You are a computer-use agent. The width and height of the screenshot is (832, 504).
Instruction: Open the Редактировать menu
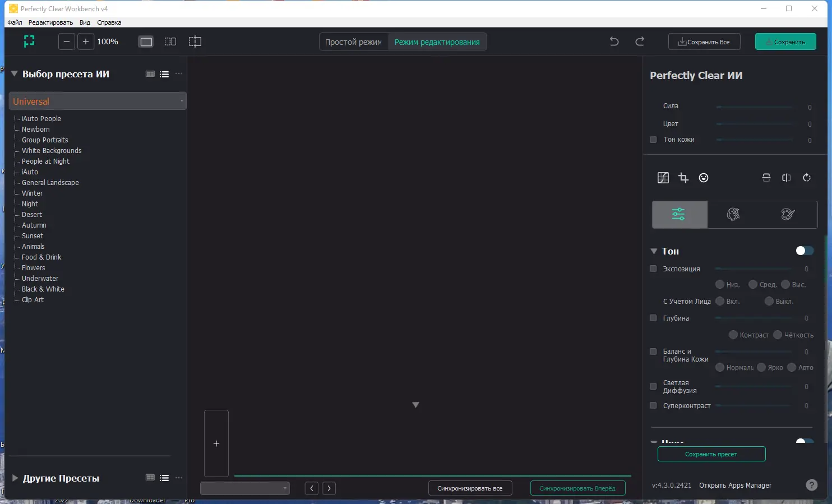point(51,22)
